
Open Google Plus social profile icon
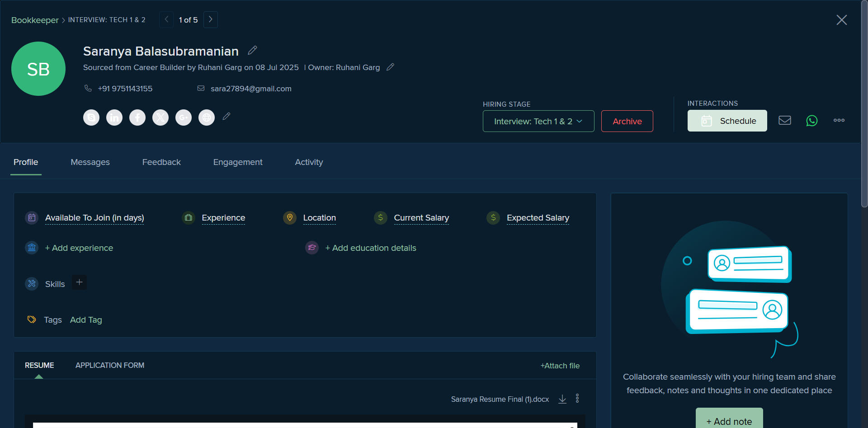[x=184, y=118]
